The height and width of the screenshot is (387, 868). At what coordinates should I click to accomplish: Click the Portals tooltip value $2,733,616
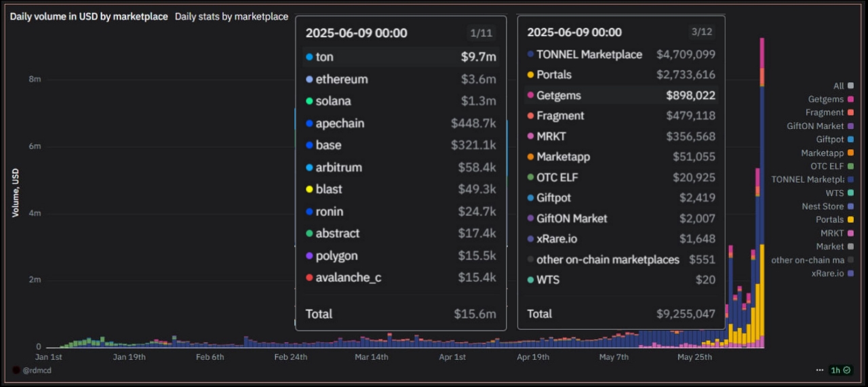[x=686, y=75]
